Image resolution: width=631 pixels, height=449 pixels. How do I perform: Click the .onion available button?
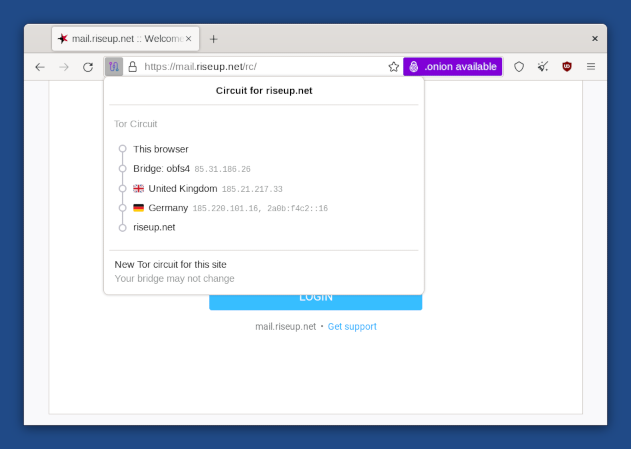[452, 67]
